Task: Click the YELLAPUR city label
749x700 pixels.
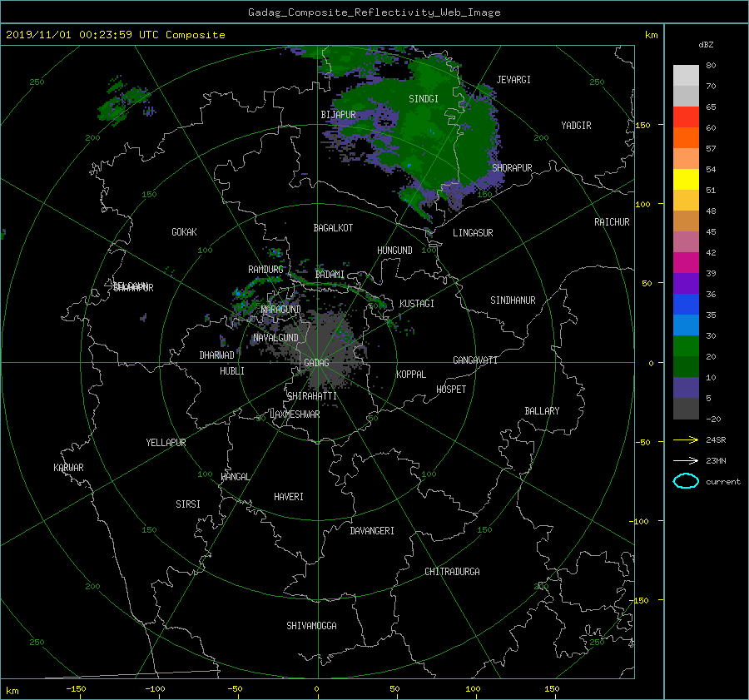Action: tap(166, 443)
